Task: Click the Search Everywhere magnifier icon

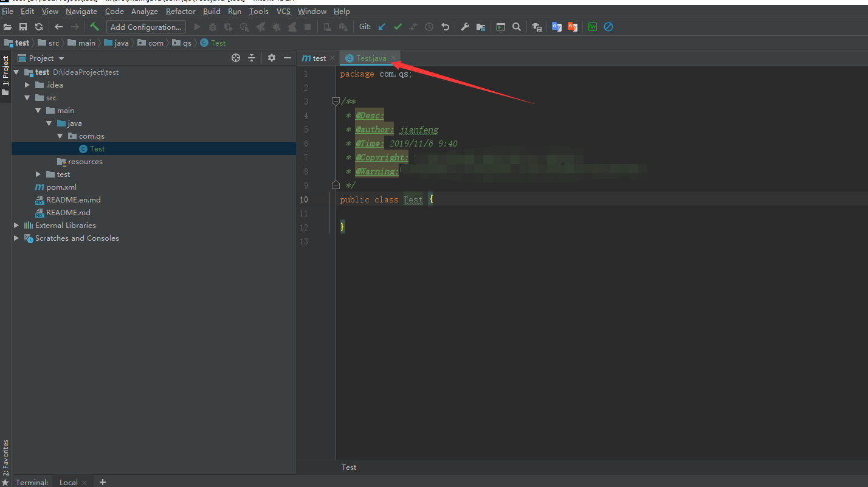Action: point(517,27)
